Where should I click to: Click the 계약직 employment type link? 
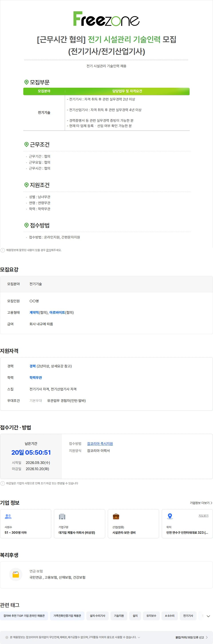(34, 312)
